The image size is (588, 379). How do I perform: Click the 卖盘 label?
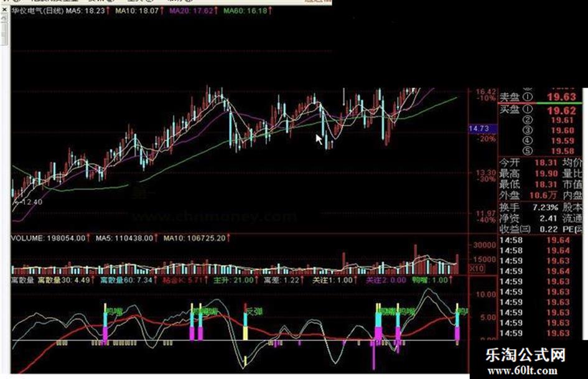[509, 97]
